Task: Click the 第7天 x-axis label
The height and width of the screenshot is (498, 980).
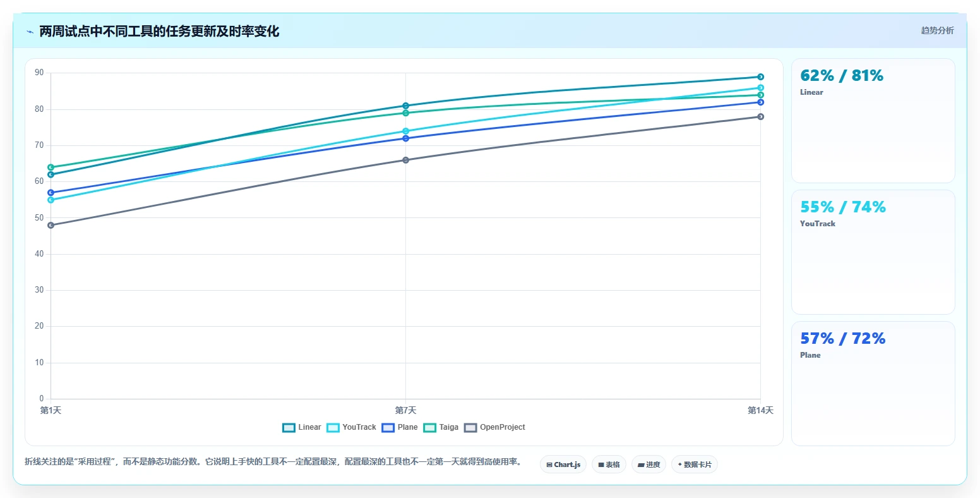Action: pyautogui.click(x=405, y=411)
